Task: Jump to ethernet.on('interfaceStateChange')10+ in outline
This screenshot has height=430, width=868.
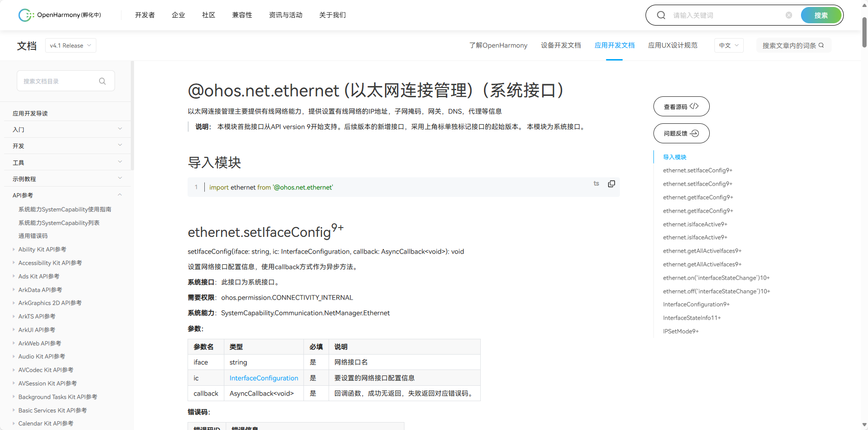Action: pos(716,278)
